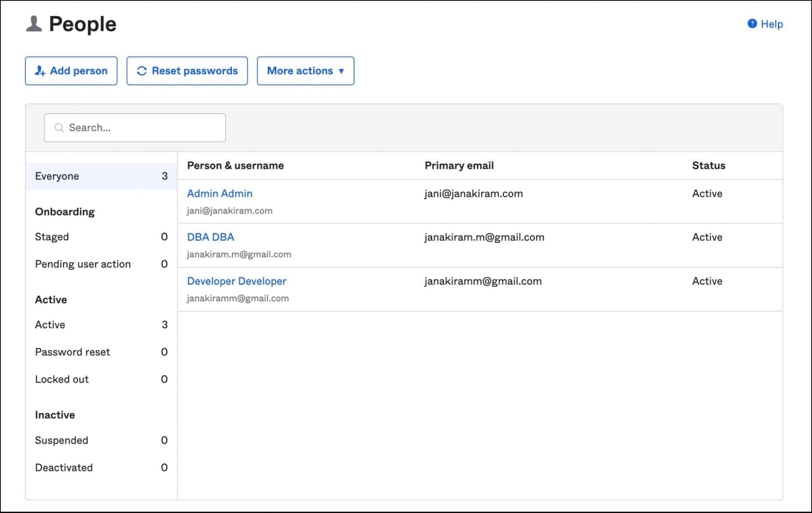812x513 pixels.
Task: Expand the More actions dropdown arrow
Action: [341, 71]
